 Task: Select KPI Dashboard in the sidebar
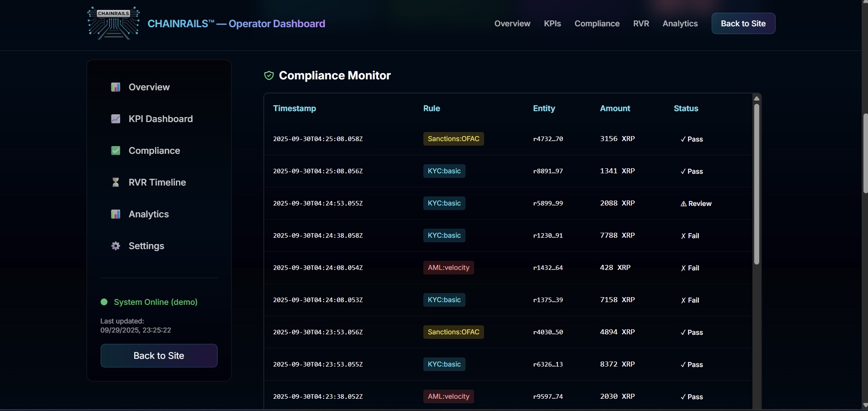[x=160, y=119]
